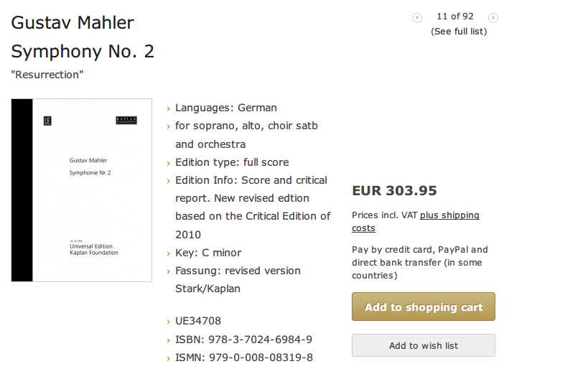This screenshot has height=374, width=588.
Task: Click the UE logo on the cover
Action: 47,121
